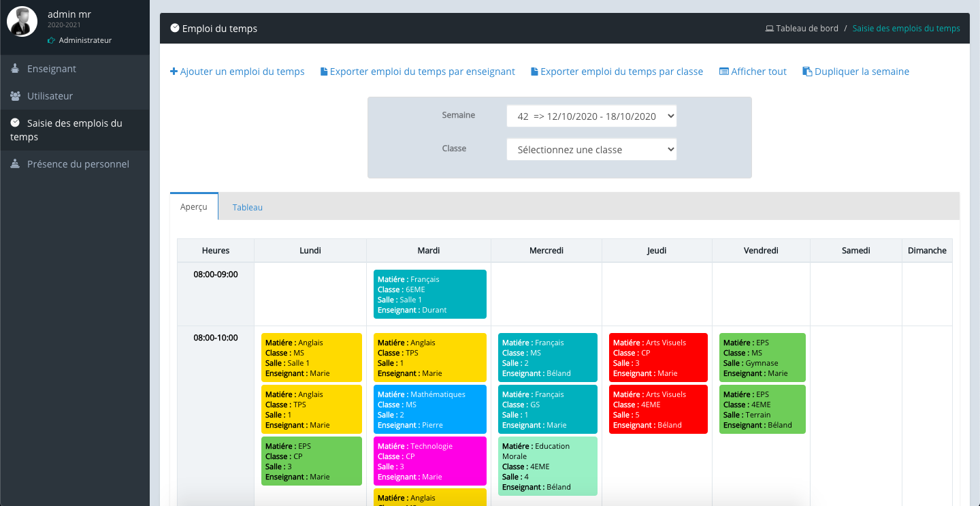This screenshot has width=980, height=506.
Task: Click the Dupliquer la semaine link
Action: (855, 72)
